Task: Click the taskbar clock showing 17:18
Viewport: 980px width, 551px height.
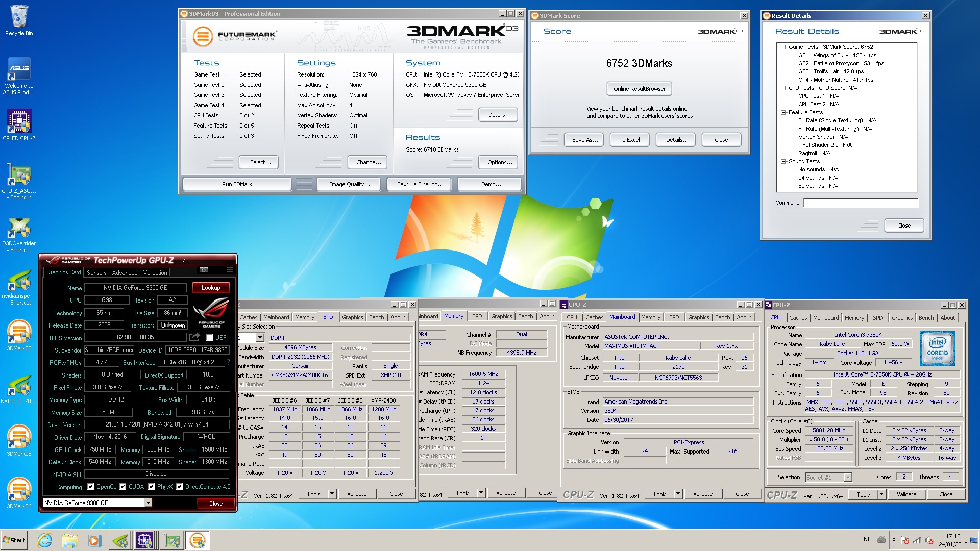Action: tap(953, 540)
